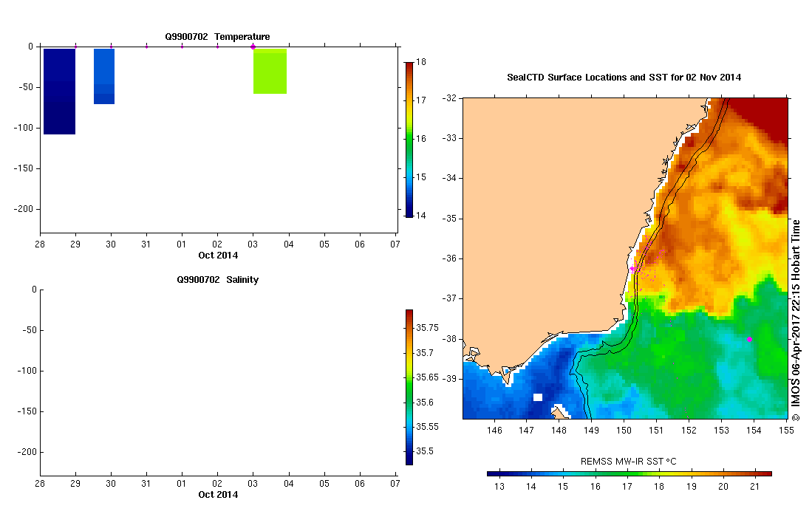The height and width of the screenshot is (517, 812).
Task: Click the 13 tick label on SST colorbar
Action: point(499,487)
